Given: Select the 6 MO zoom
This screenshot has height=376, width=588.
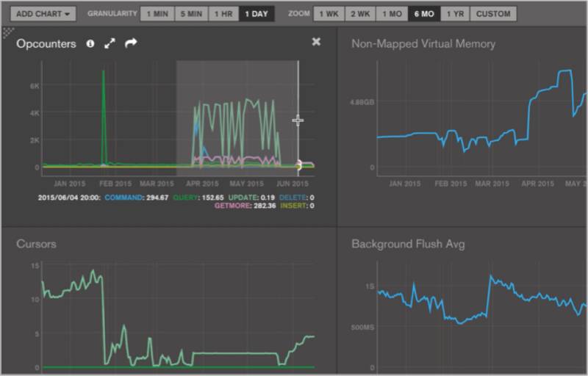Looking at the screenshot, I should [x=424, y=14].
